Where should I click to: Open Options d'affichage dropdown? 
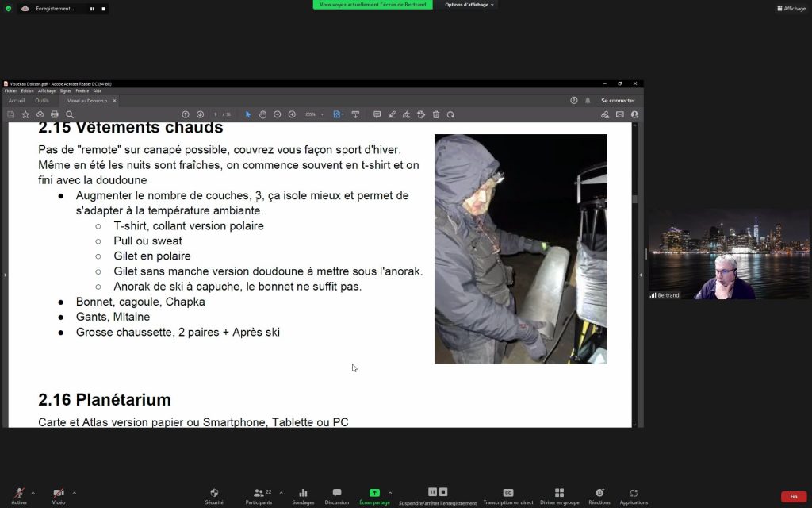point(469,5)
